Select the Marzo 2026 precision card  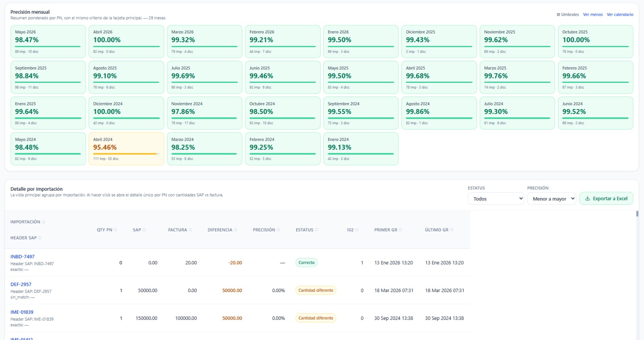pos(204,41)
